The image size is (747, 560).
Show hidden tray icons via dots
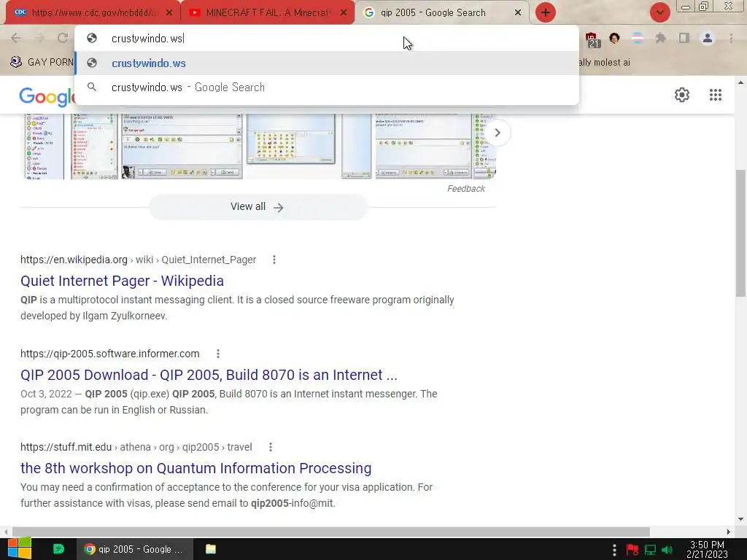[x=614, y=550]
